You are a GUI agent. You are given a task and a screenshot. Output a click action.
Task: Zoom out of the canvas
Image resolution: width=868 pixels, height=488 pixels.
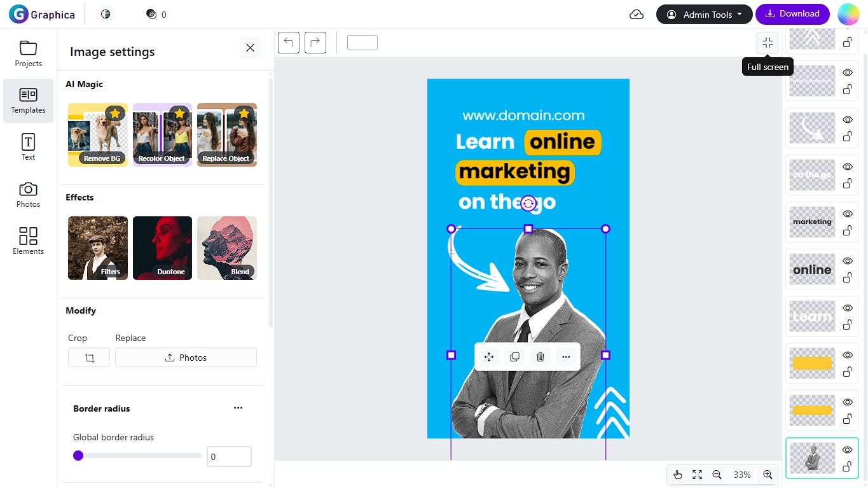[717, 475]
